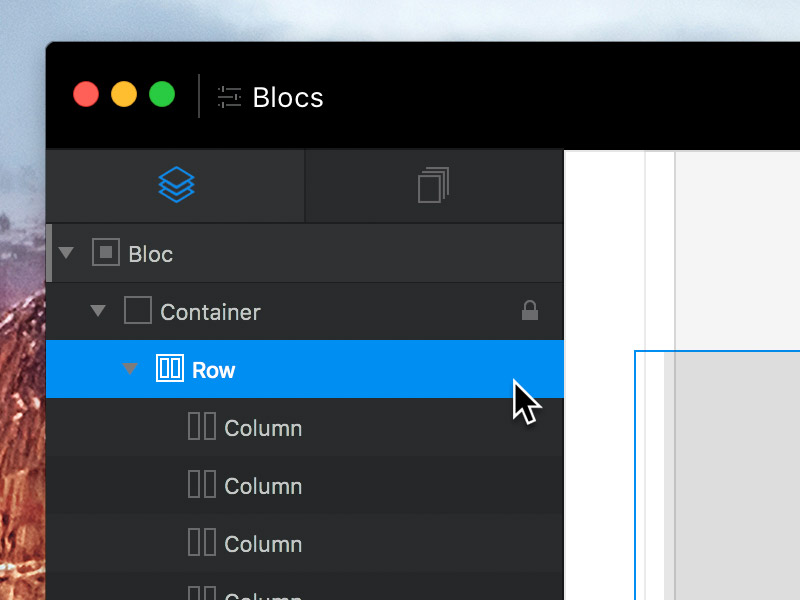Select the Container layer icon
This screenshot has height=600, width=800.
138,310
